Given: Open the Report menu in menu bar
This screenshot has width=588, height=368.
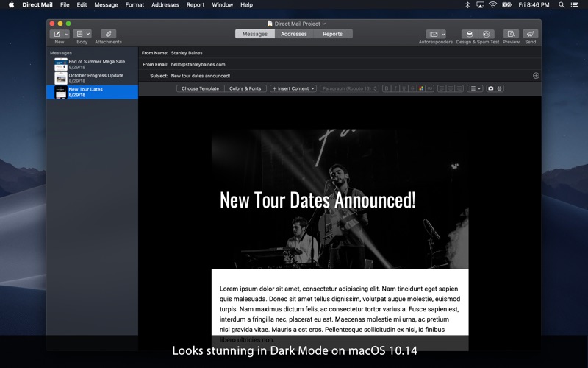Looking at the screenshot, I should [x=196, y=4].
